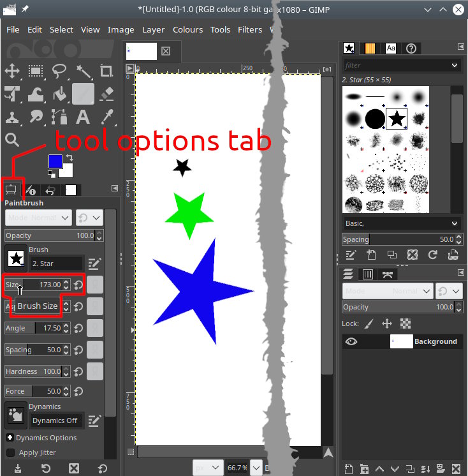Save tool preset at panel bottom
468x476 pixels.
(x=18, y=468)
